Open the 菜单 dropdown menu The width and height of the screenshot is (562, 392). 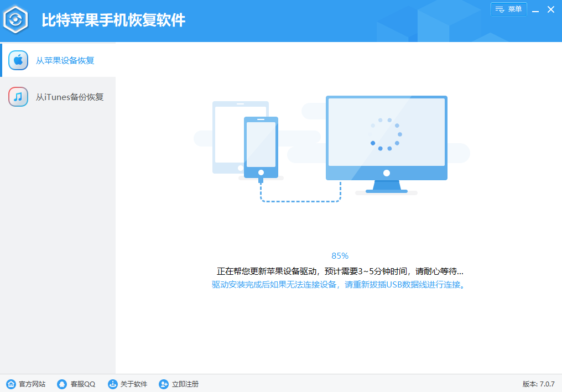click(x=509, y=9)
